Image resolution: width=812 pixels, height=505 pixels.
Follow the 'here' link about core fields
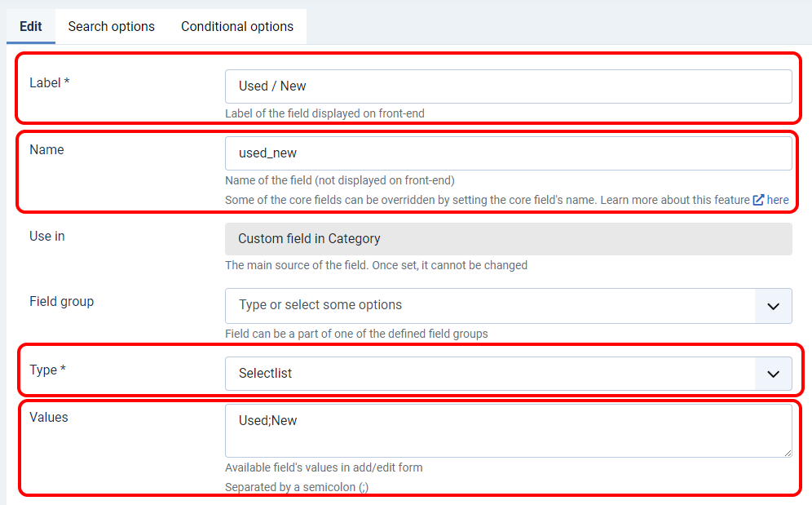[778, 200]
